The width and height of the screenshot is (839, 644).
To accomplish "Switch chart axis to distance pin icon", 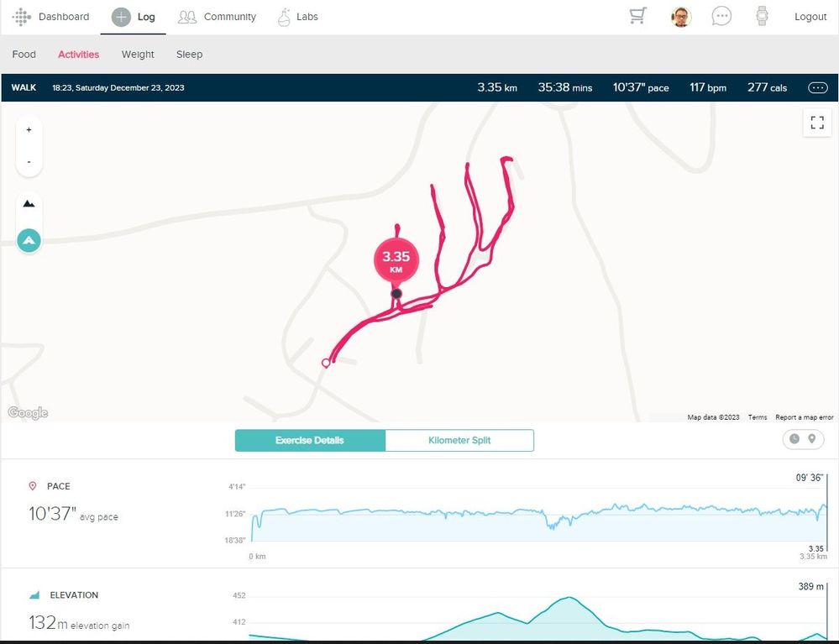I will [812, 439].
